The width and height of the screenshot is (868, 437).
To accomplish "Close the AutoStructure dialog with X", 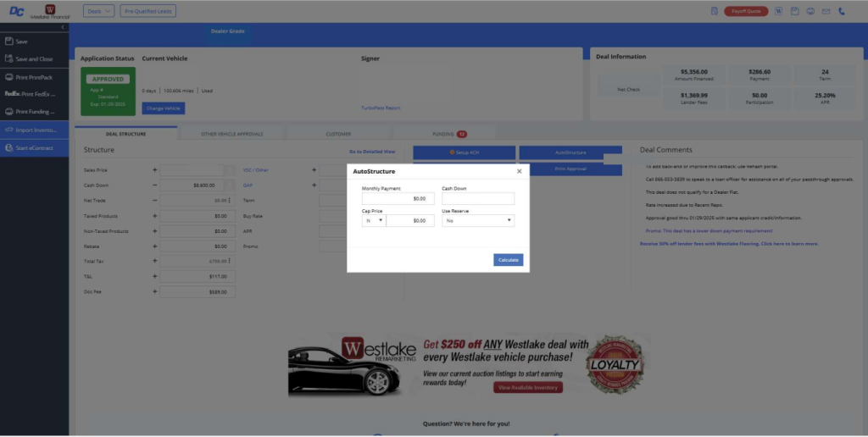I will click(x=520, y=171).
